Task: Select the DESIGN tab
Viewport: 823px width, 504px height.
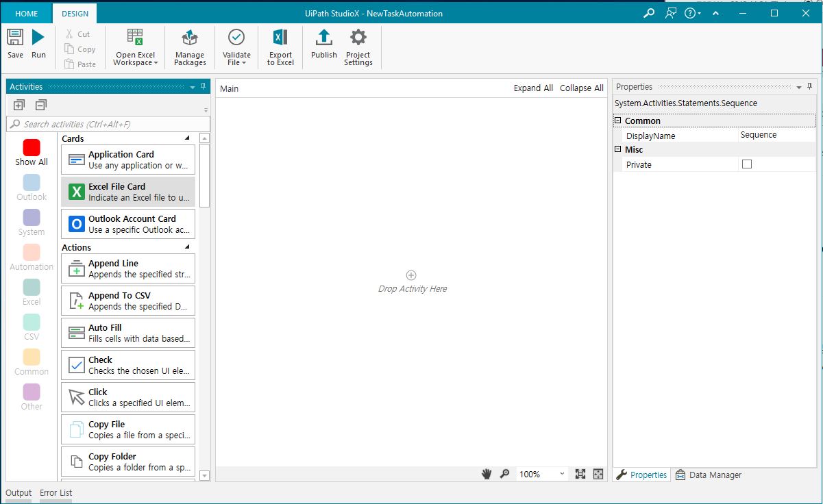Action: [75, 14]
